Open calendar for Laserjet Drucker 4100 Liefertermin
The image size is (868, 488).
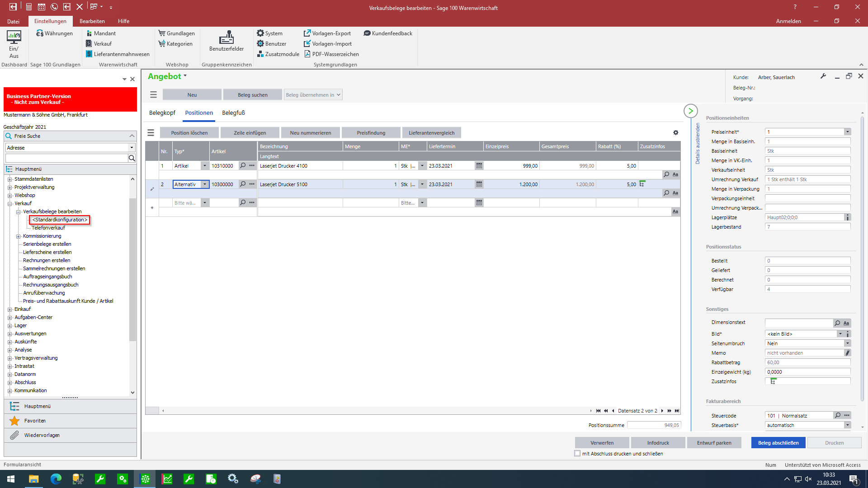[479, 166]
